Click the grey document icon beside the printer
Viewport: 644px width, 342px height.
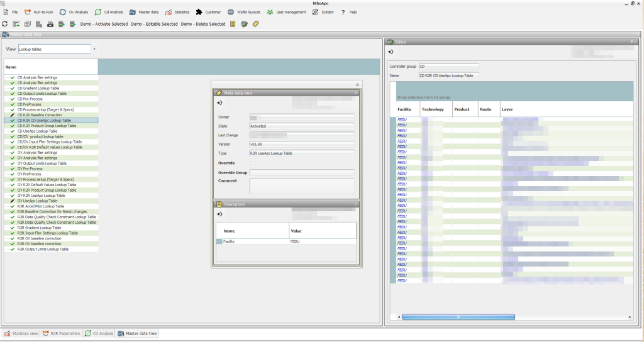pyautogui.click(x=38, y=25)
